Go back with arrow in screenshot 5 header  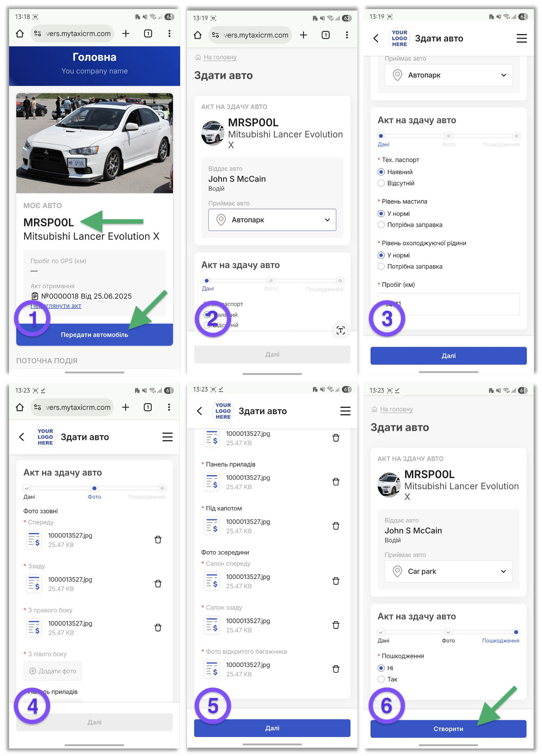point(199,411)
